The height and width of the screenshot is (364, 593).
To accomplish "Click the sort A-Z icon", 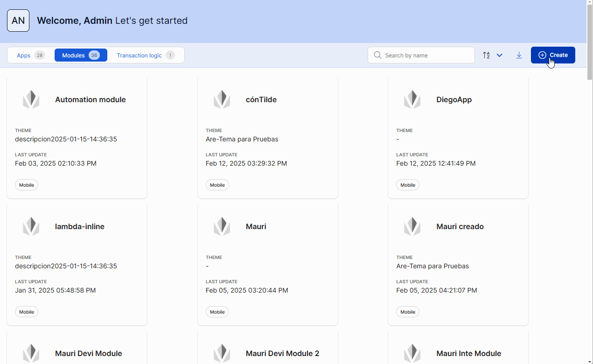I will coord(486,55).
